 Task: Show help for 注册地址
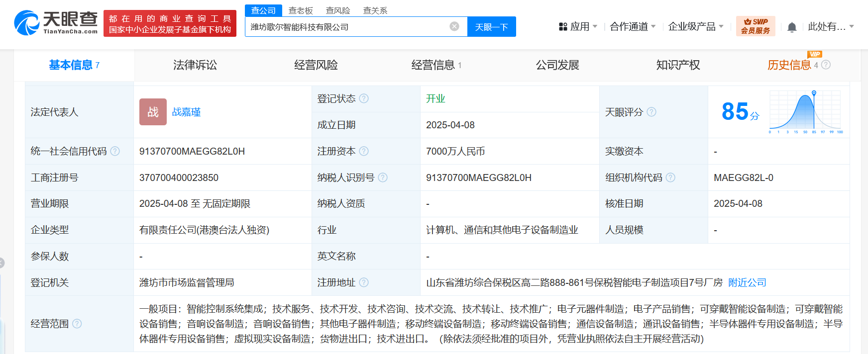point(364,282)
